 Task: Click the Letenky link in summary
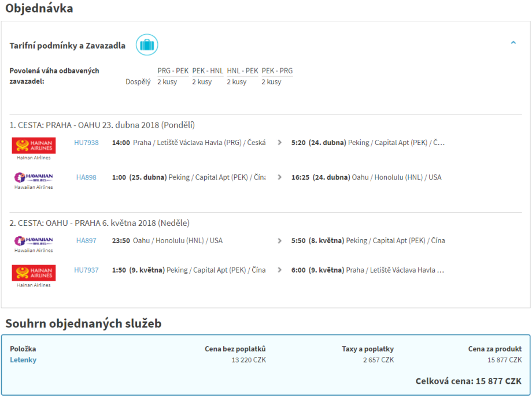click(x=23, y=360)
